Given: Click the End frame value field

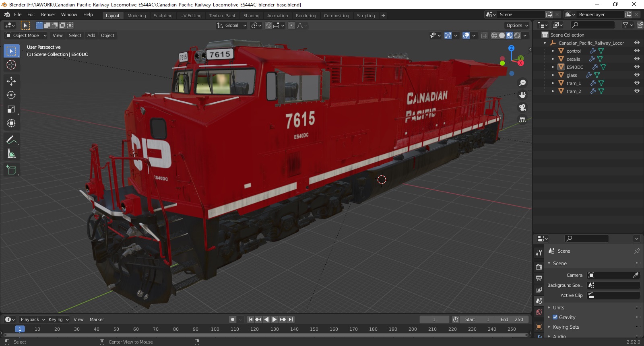Looking at the screenshot, I should (x=512, y=319).
